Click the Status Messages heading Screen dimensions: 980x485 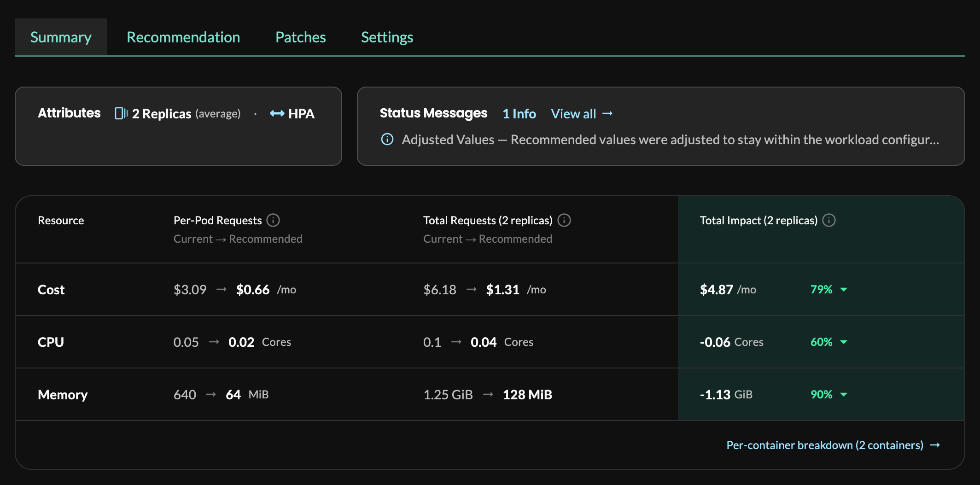(433, 113)
